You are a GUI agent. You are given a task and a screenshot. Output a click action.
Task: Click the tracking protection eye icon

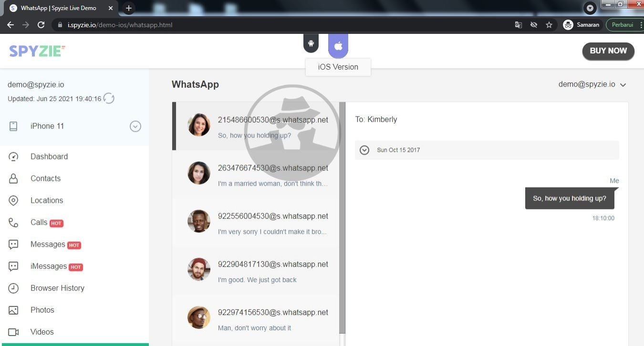coord(534,25)
